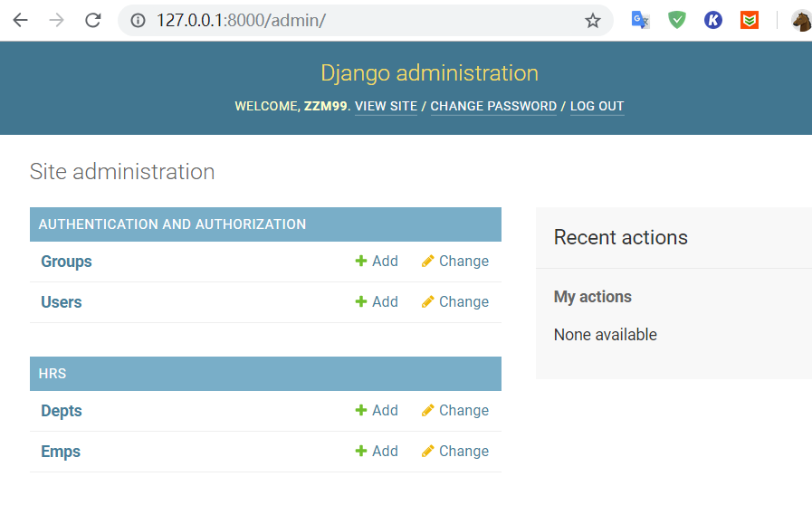Open the Google Translate extension icon
This screenshot has height=505, width=812.
click(641, 20)
